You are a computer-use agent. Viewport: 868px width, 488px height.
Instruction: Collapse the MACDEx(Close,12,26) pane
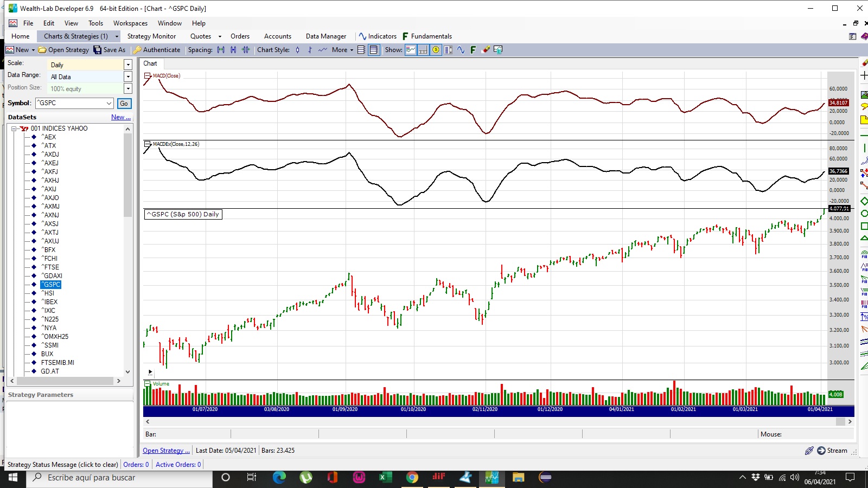(x=148, y=144)
